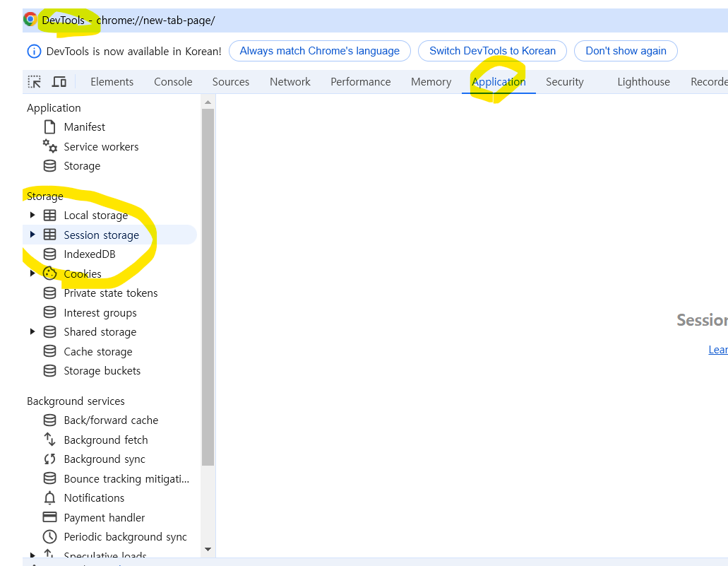Click Always match Chrome's language button
728x566 pixels.
[x=319, y=51]
